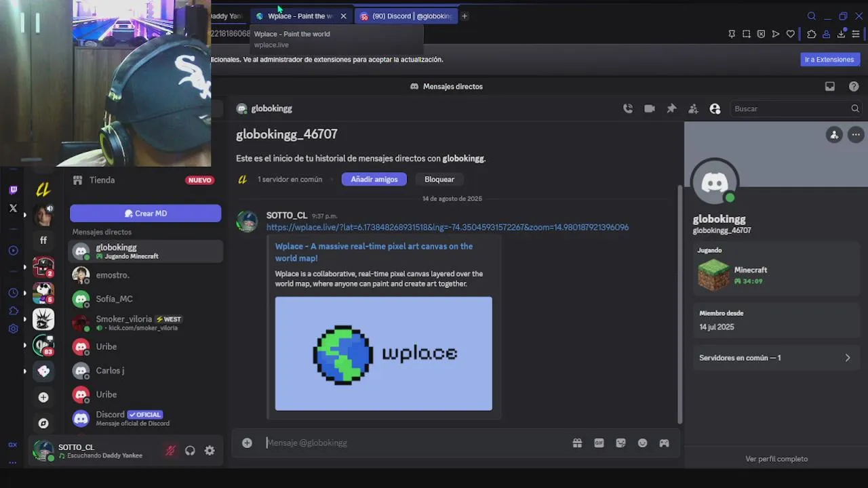
Task: Add a server with the plus icon
Action: click(43, 397)
